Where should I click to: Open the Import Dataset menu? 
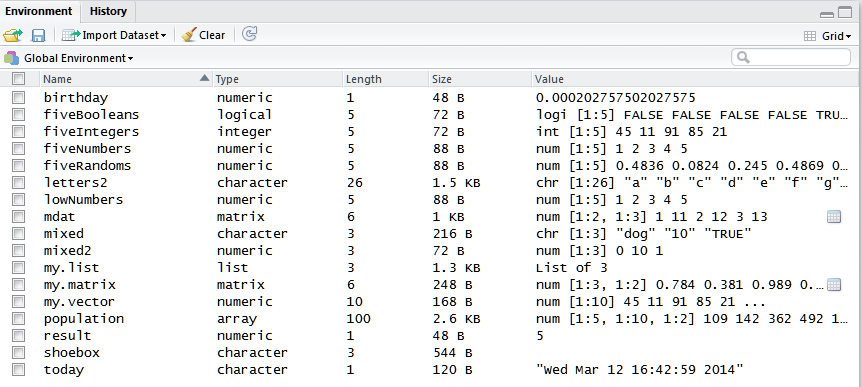pyautogui.click(x=114, y=35)
